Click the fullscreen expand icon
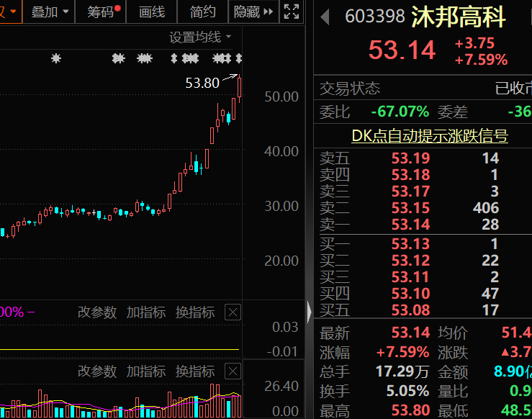 292,12
